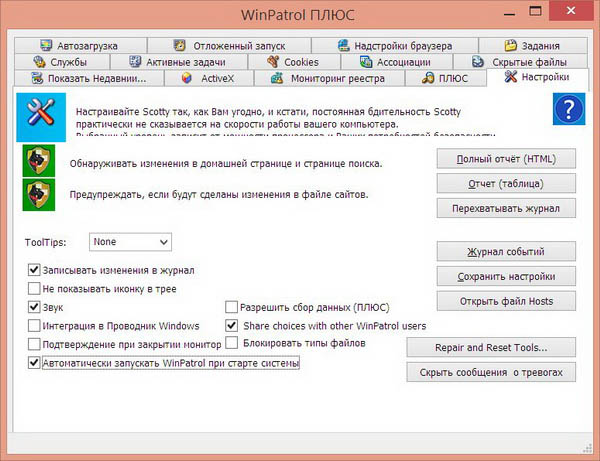Click the Отложенный запуск tab clock icon

(x=179, y=45)
